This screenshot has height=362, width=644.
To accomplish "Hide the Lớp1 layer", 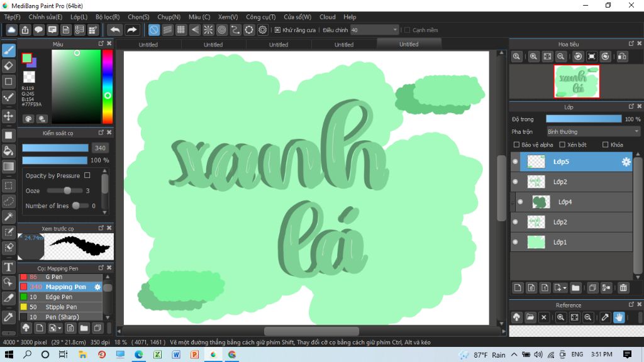I will 515,242.
